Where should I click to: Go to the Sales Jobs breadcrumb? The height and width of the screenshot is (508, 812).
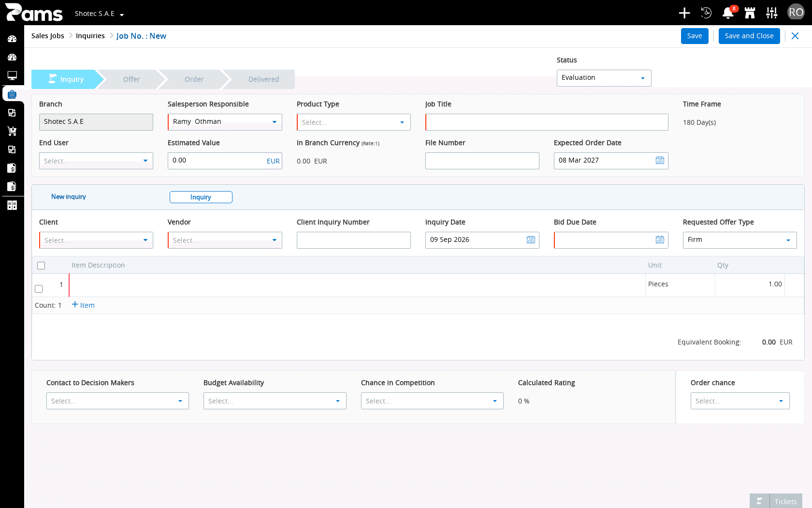(48, 36)
